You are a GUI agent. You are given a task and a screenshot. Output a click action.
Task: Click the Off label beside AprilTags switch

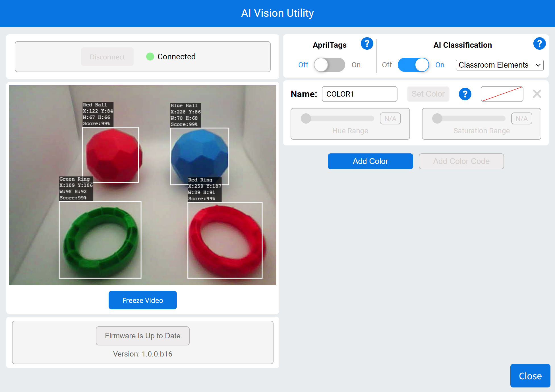[x=303, y=65]
